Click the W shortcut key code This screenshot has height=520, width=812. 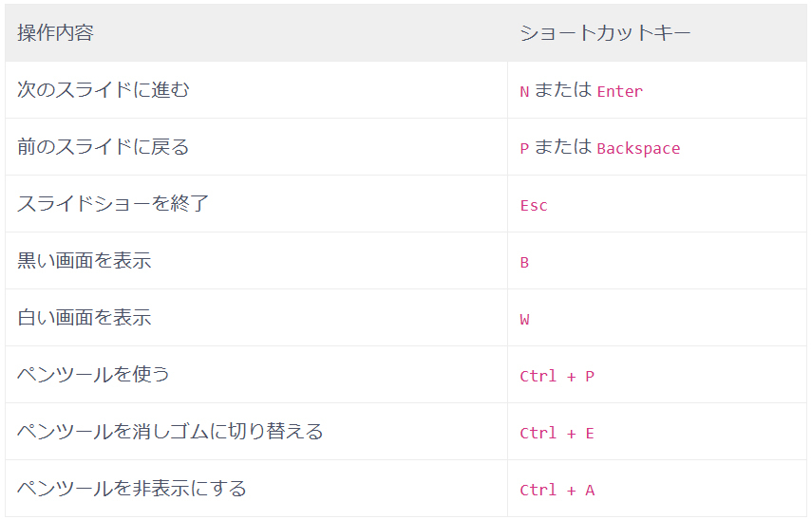[524, 319]
